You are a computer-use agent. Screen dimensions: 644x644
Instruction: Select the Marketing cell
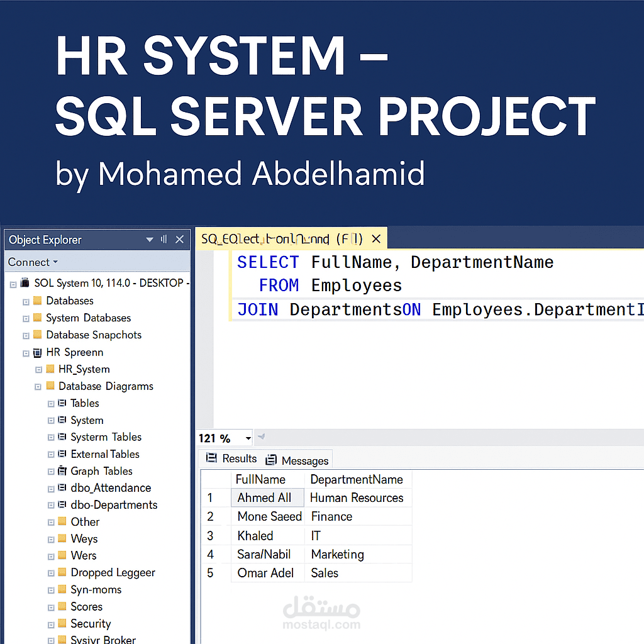358,555
